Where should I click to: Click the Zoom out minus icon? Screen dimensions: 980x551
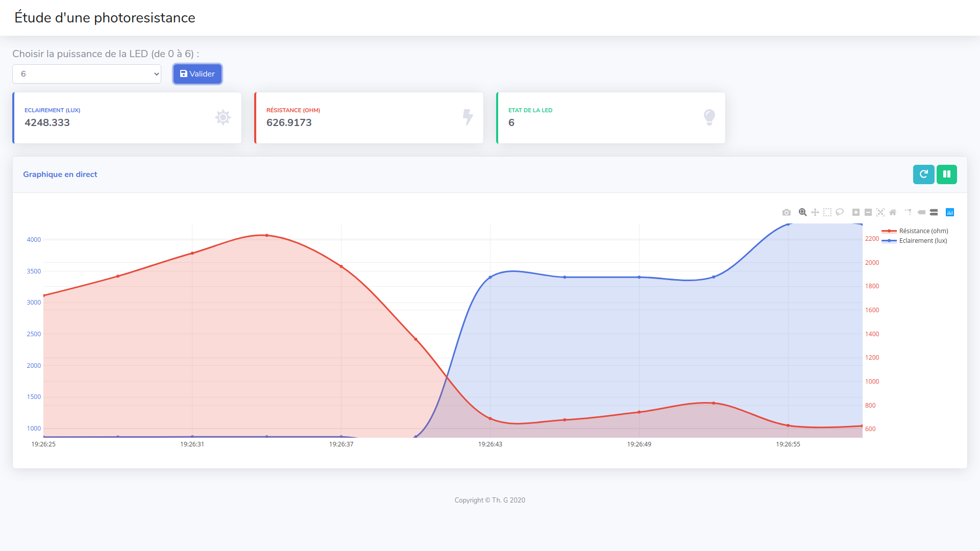tap(868, 212)
